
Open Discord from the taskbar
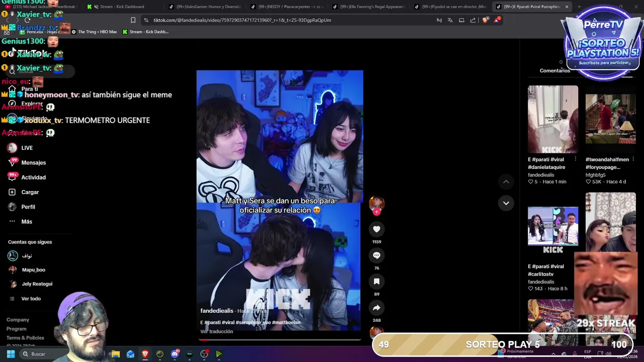point(175,354)
